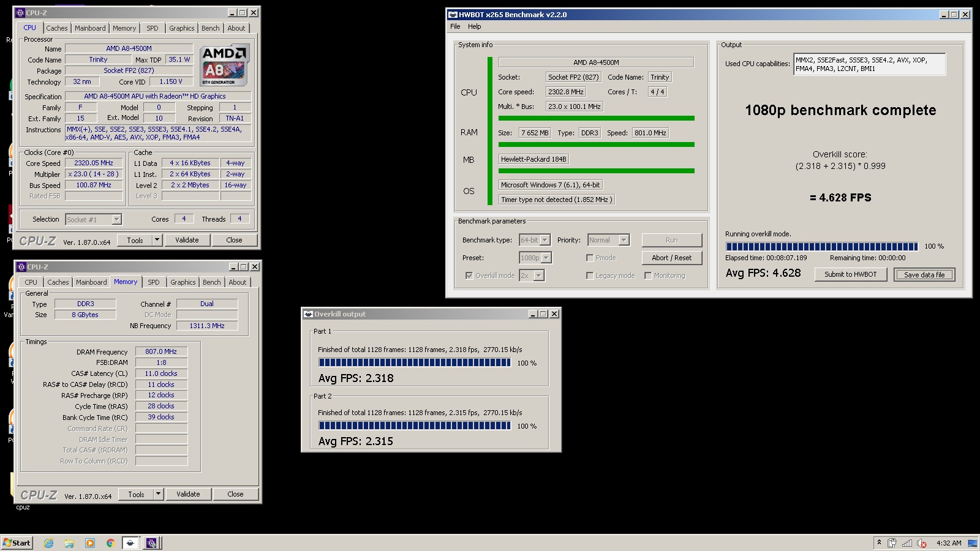Screen dimensions: 980x551
Task: Enable the Legacy mode checkbox
Action: point(590,275)
